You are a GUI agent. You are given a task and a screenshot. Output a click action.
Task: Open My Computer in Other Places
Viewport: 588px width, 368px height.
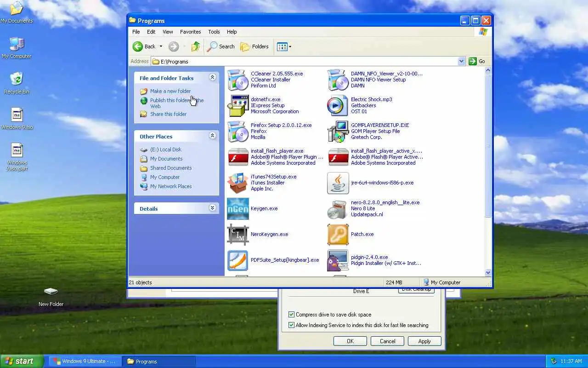pyautogui.click(x=165, y=177)
